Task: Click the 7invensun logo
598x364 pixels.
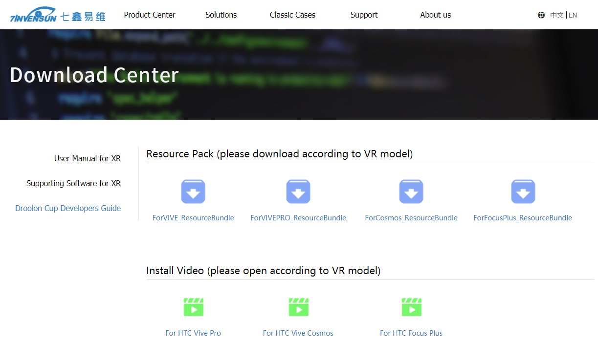Action: (58, 15)
